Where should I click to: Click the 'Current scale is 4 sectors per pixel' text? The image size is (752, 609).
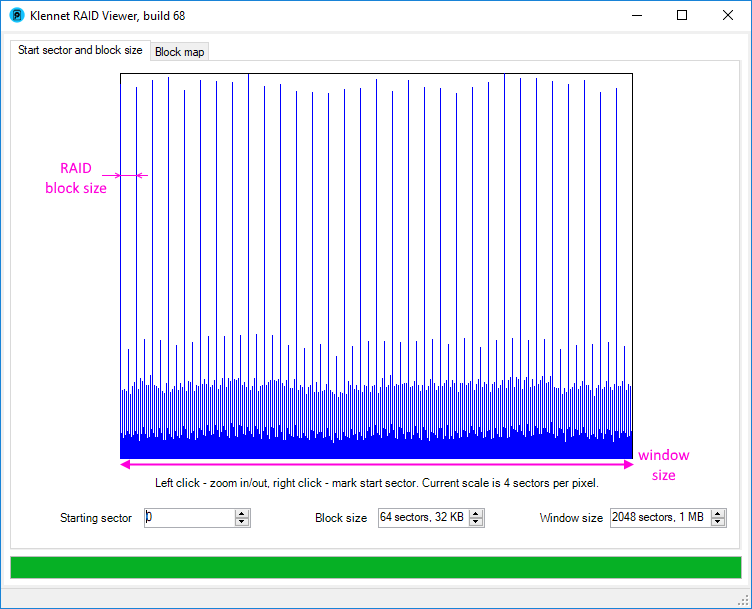coord(510,483)
